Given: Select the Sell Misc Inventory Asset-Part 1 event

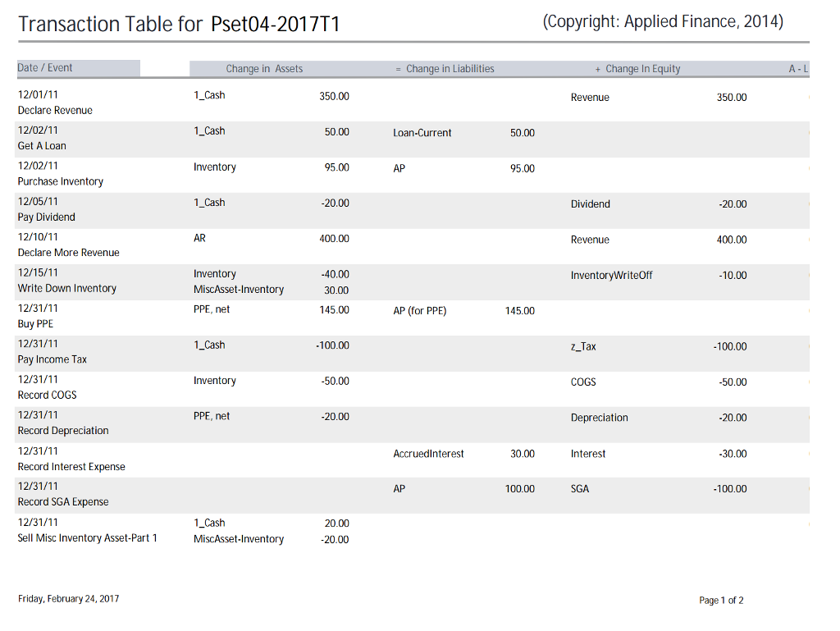Looking at the screenshot, I should click(x=87, y=538).
